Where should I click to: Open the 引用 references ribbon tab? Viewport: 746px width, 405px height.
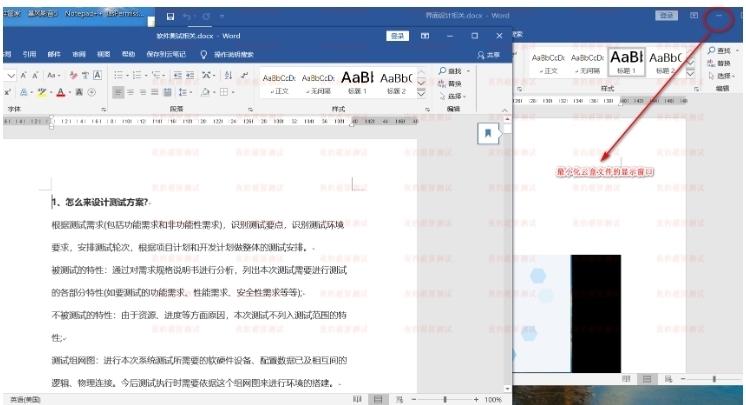click(29, 54)
